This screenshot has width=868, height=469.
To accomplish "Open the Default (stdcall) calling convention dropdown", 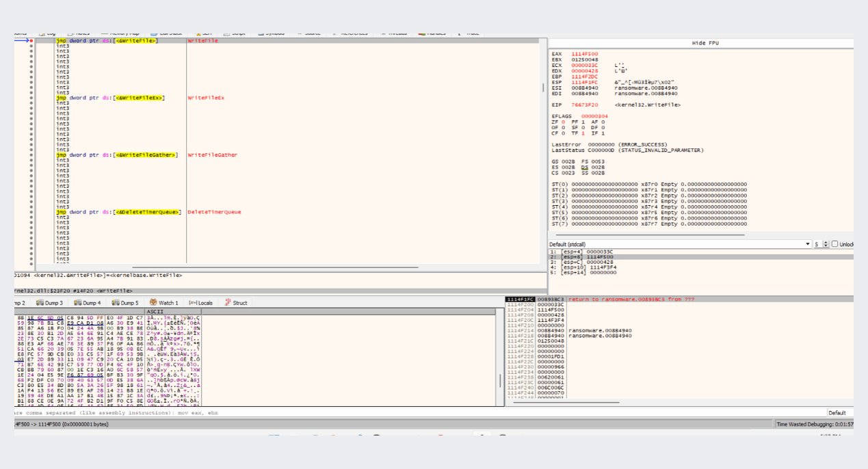I will [x=681, y=244].
